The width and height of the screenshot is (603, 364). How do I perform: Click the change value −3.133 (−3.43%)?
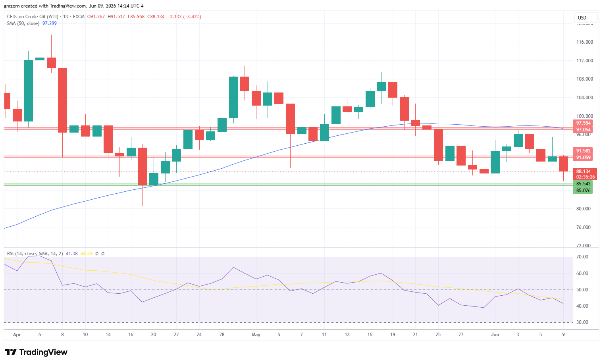pyautogui.click(x=184, y=17)
